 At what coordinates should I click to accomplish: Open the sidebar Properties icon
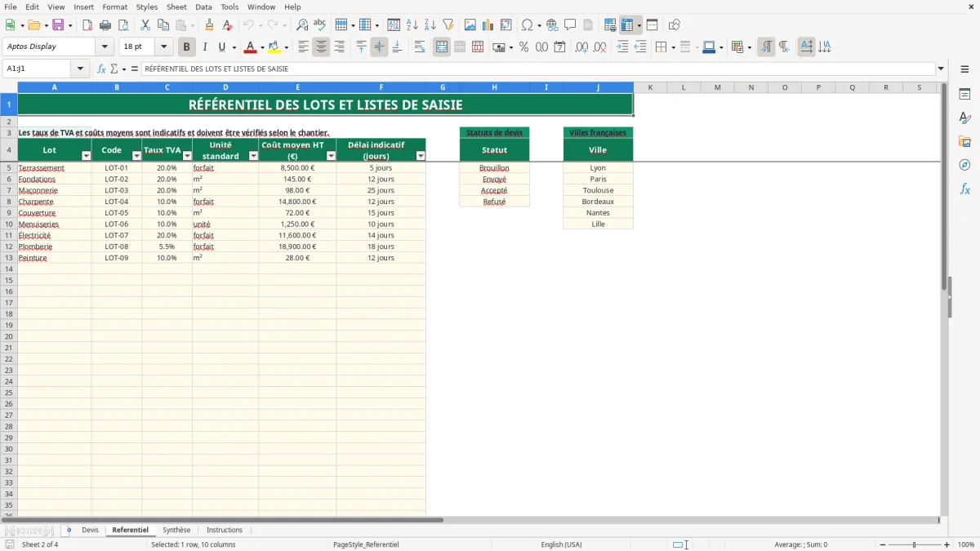964,94
